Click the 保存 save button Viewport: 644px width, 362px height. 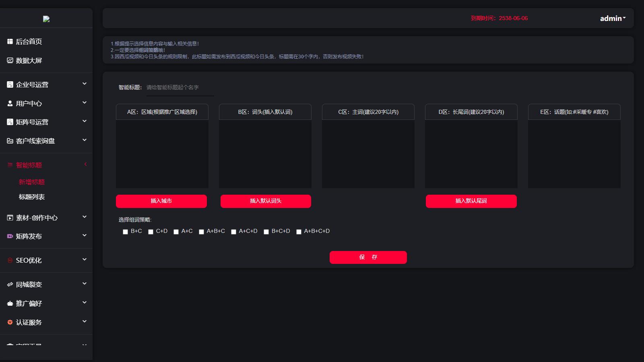point(368,257)
